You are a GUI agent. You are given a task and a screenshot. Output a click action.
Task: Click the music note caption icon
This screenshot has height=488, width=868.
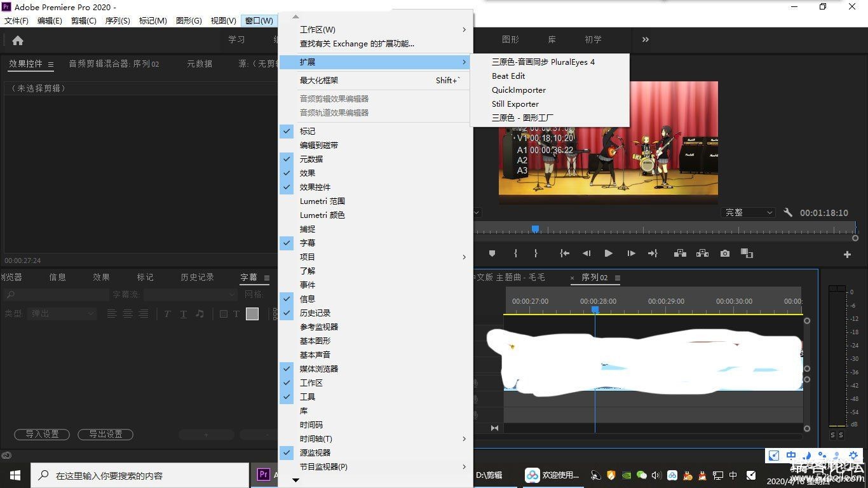[200, 314]
